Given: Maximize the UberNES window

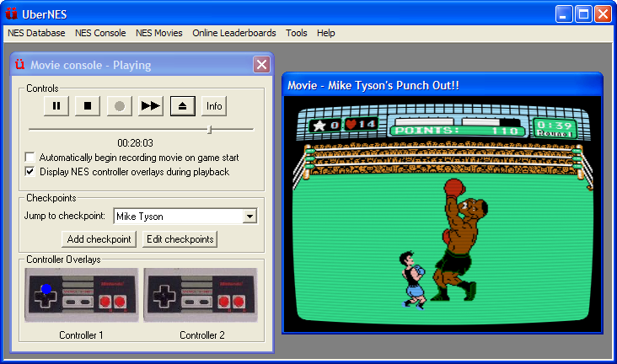Looking at the screenshot, I should tap(583, 14).
